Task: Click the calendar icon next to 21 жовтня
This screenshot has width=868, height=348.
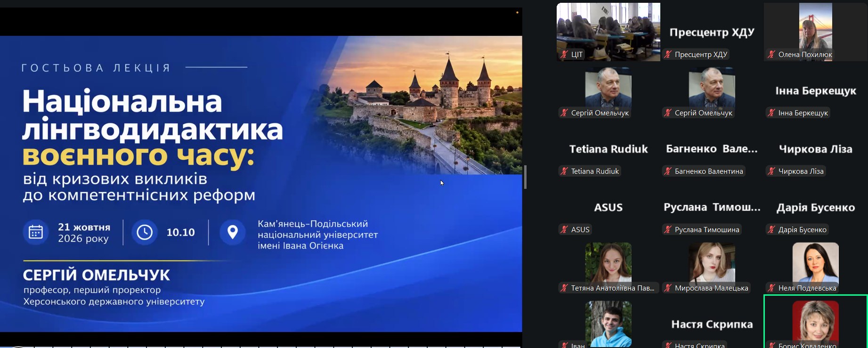Action: [36, 232]
